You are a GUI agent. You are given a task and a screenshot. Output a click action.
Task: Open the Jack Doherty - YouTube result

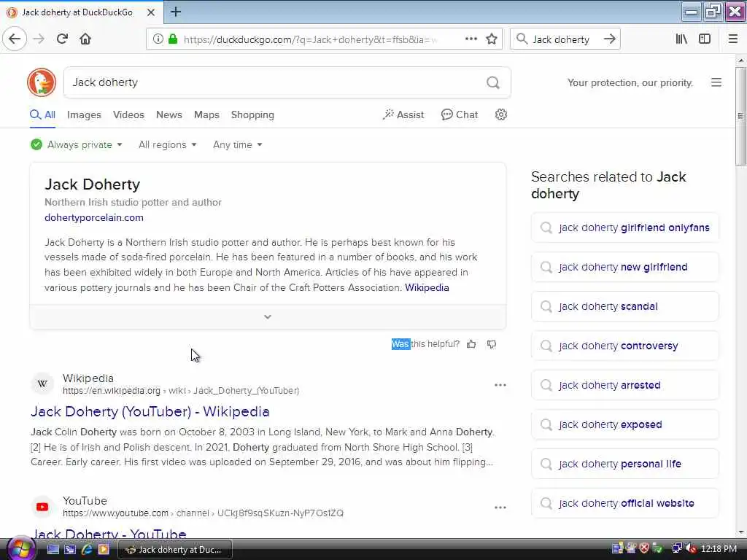(109, 534)
